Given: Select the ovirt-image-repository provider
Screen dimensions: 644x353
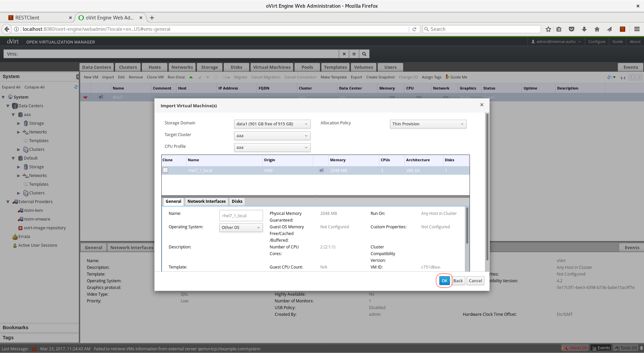Looking at the screenshot, I should tap(44, 228).
